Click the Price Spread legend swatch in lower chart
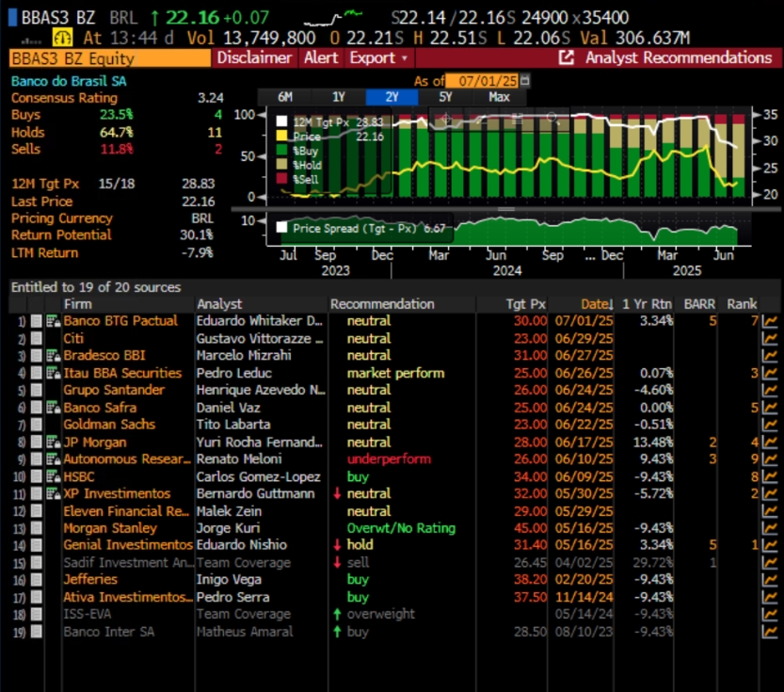Image resolution: width=784 pixels, height=692 pixels. pyautogui.click(x=282, y=228)
